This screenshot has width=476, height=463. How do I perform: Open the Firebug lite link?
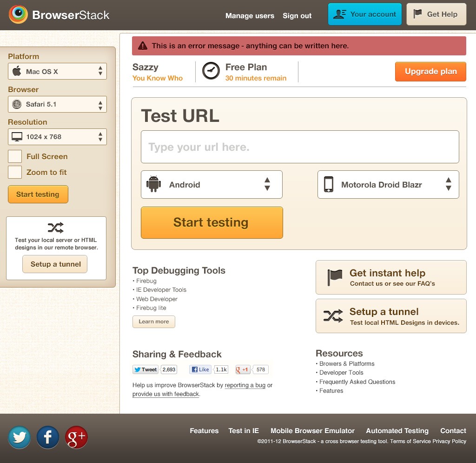coord(151,308)
